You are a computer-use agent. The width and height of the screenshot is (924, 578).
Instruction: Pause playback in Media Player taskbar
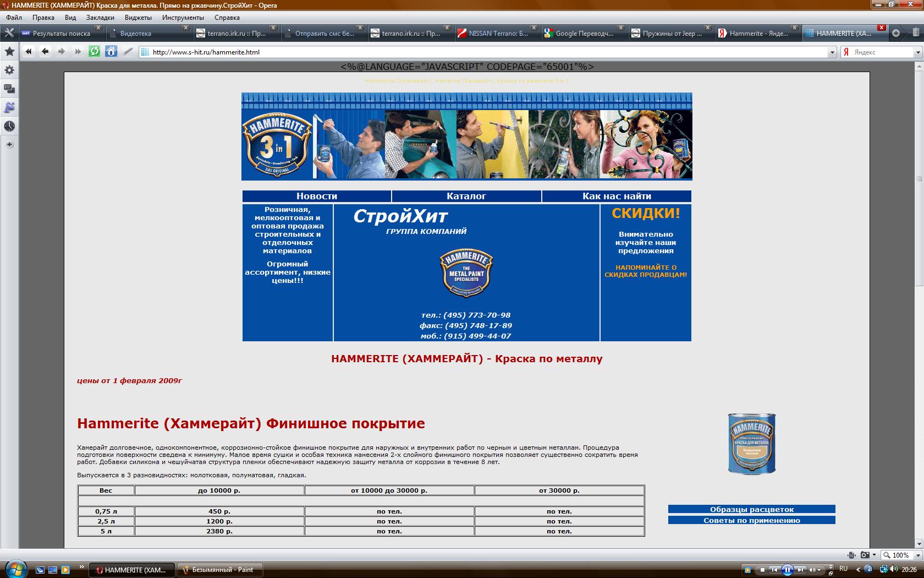point(787,570)
